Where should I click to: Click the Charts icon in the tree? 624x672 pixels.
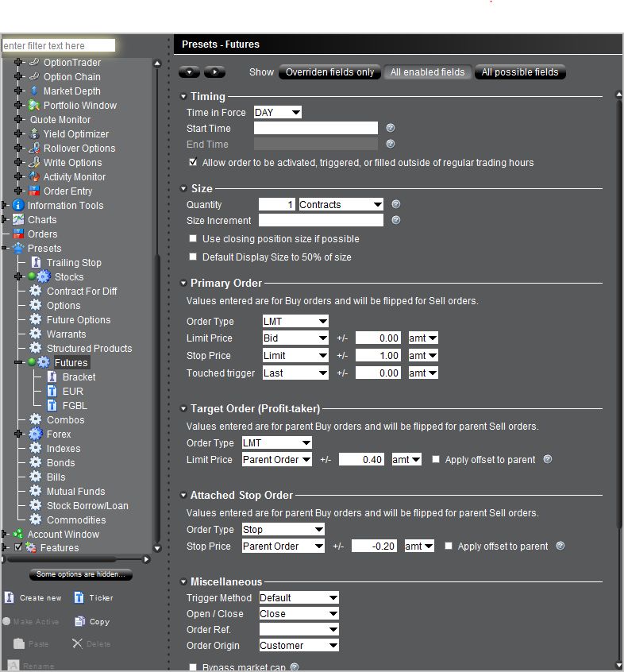click(x=18, y=219)
